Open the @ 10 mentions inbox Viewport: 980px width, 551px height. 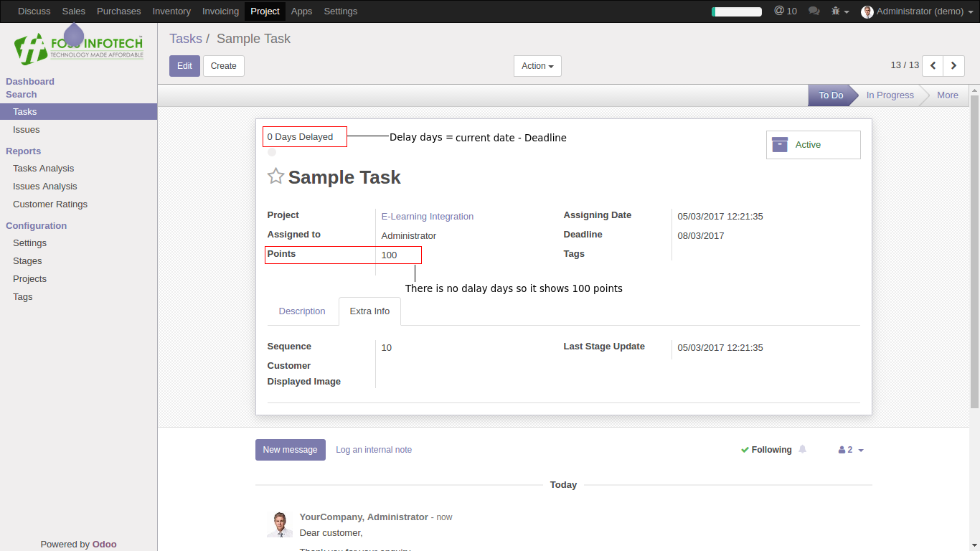tap(786, 11)
